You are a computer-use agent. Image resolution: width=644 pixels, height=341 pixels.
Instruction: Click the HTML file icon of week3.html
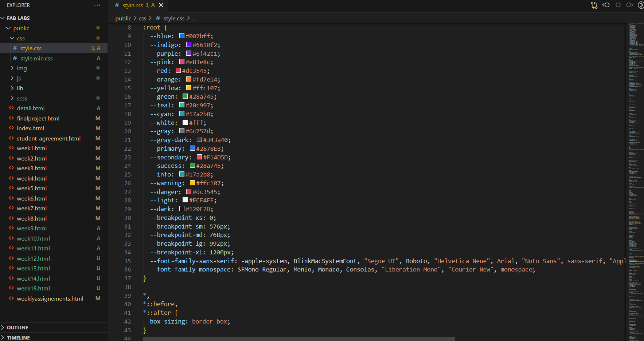click(11, 168)
